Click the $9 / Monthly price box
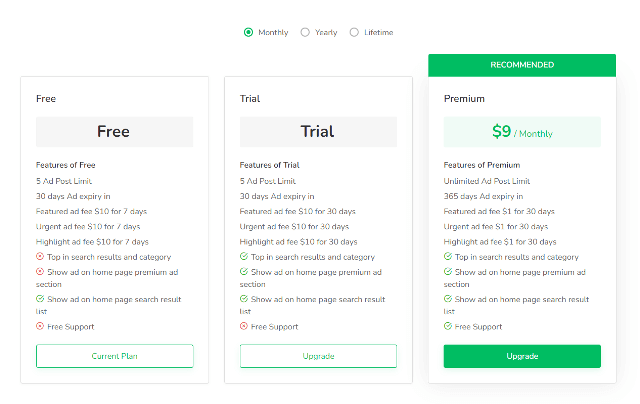Image resolution: width=640 pixels, height=404 pixels. click(x=522, y=132)
